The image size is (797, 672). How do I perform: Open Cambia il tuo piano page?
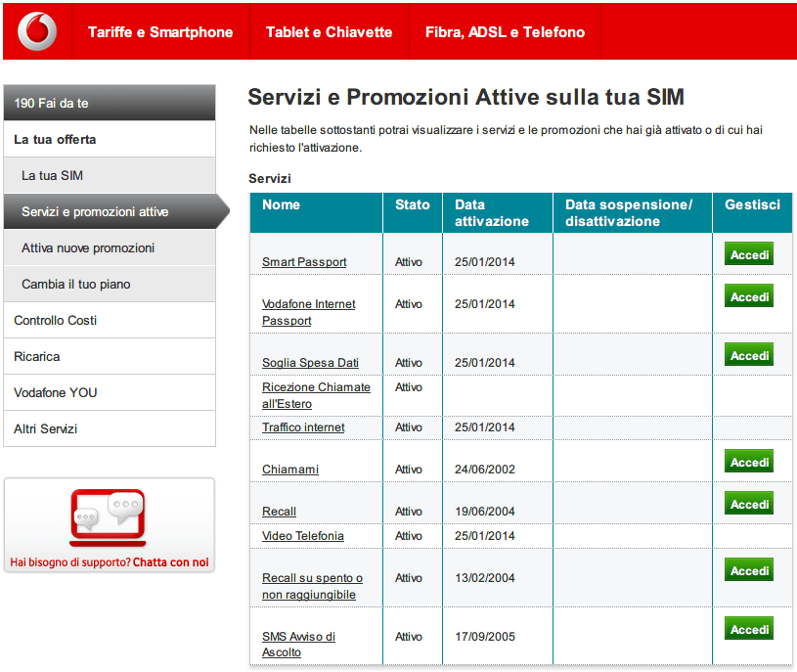tap(110, 284)
